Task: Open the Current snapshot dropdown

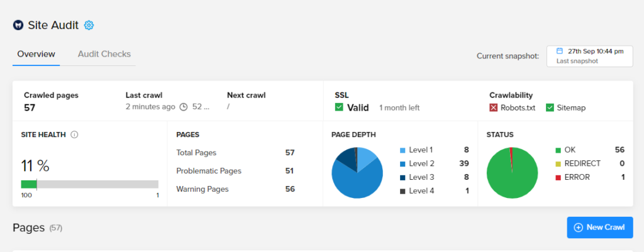Action: coord(590,56)
